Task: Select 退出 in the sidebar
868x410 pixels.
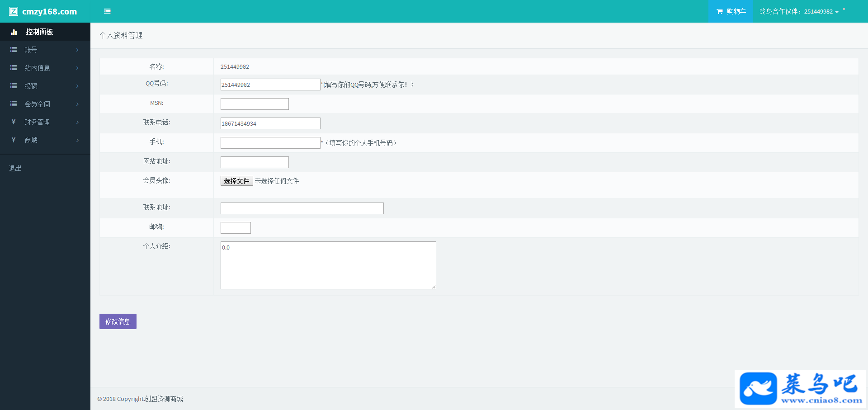Action: pos(15,168)
